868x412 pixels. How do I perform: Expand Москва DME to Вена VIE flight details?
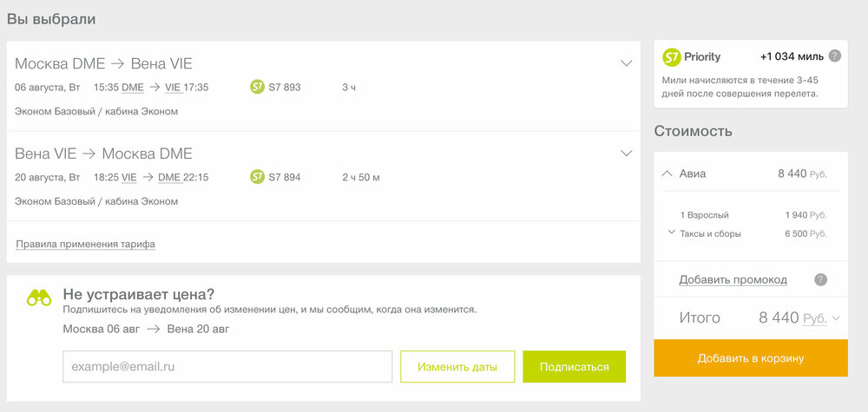coord(626,63)
